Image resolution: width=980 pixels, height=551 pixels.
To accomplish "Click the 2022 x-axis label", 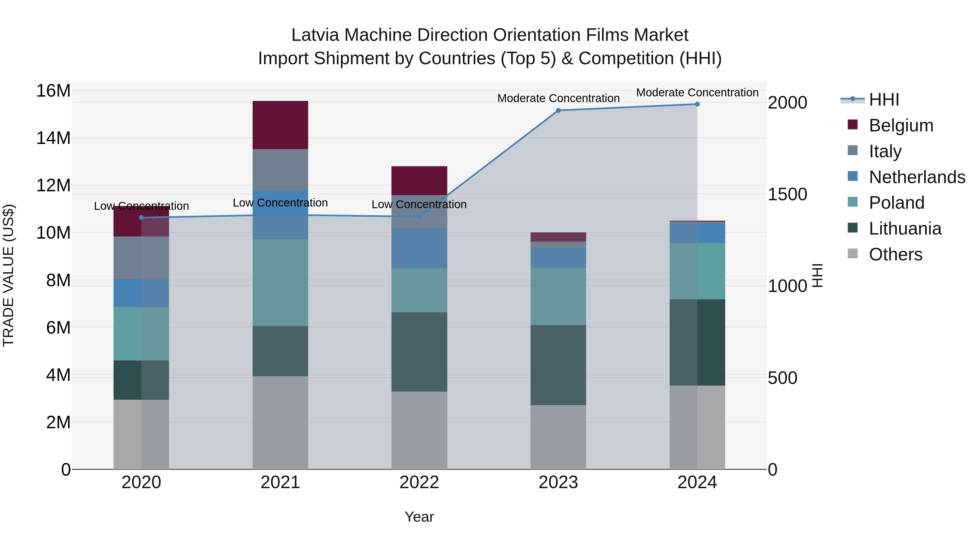I will [419, 482].
